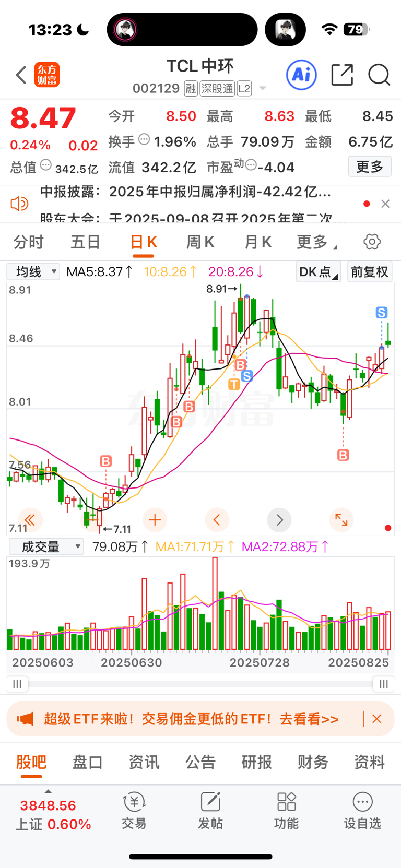Switch to 月K chart tab
This screenshot has width=401, height=868.
(258, 242)
